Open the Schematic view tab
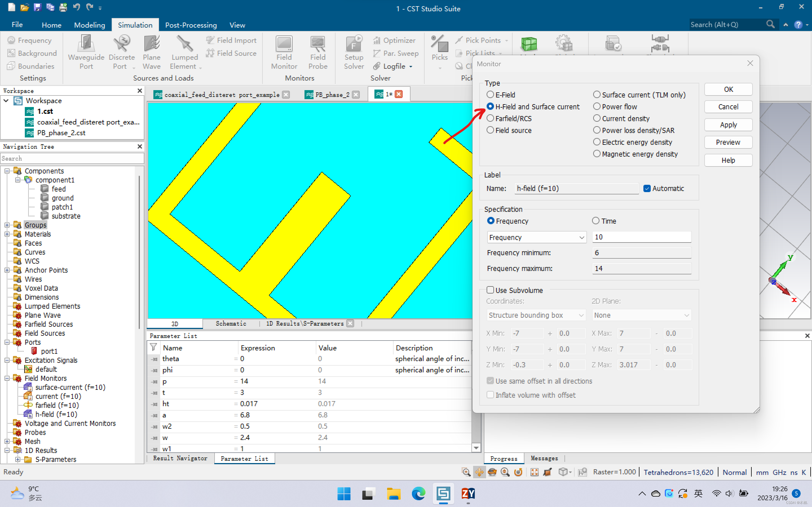This screenshot has width=812, height=507. click(x=231, y=324)
